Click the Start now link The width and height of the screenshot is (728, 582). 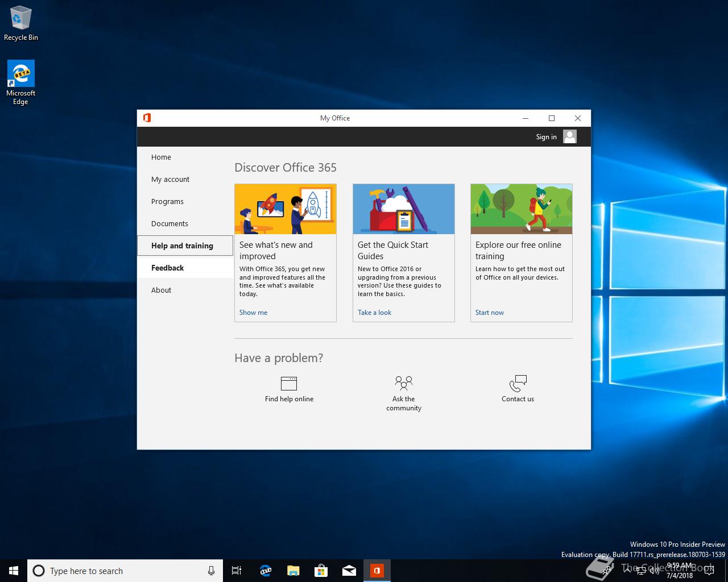(x=490, y=313)
